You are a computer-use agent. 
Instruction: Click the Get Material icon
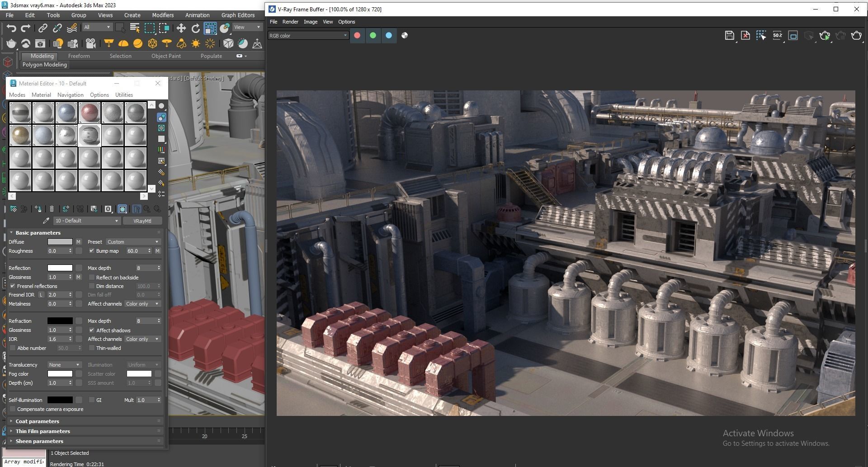click(x=13, y=209)
